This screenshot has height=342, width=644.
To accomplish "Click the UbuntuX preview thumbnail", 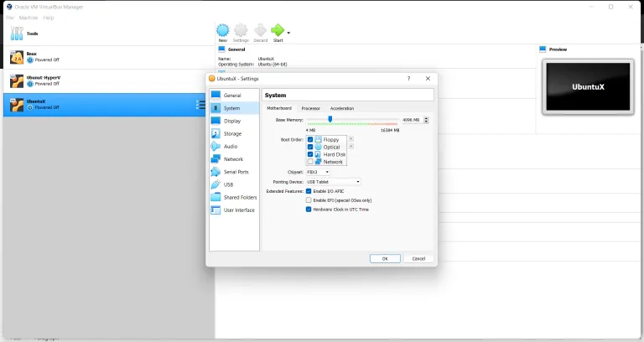I will pos(588,86).
